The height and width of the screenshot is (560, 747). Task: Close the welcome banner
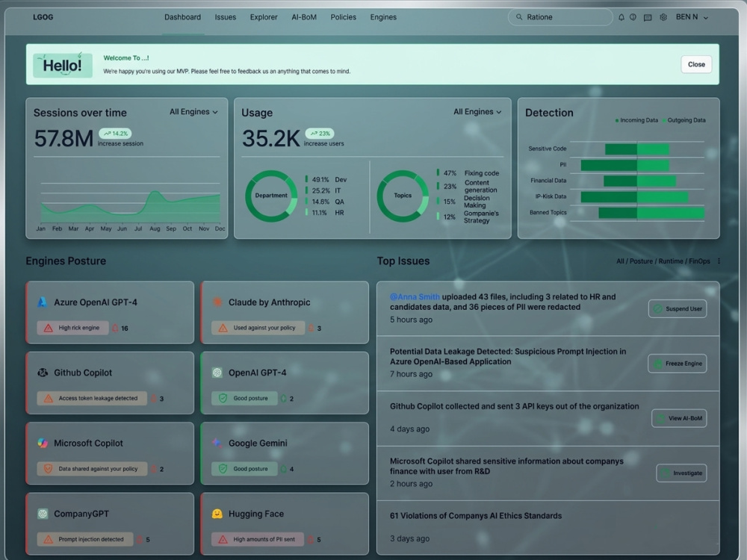pyautogui.click(x=696, y=64)
